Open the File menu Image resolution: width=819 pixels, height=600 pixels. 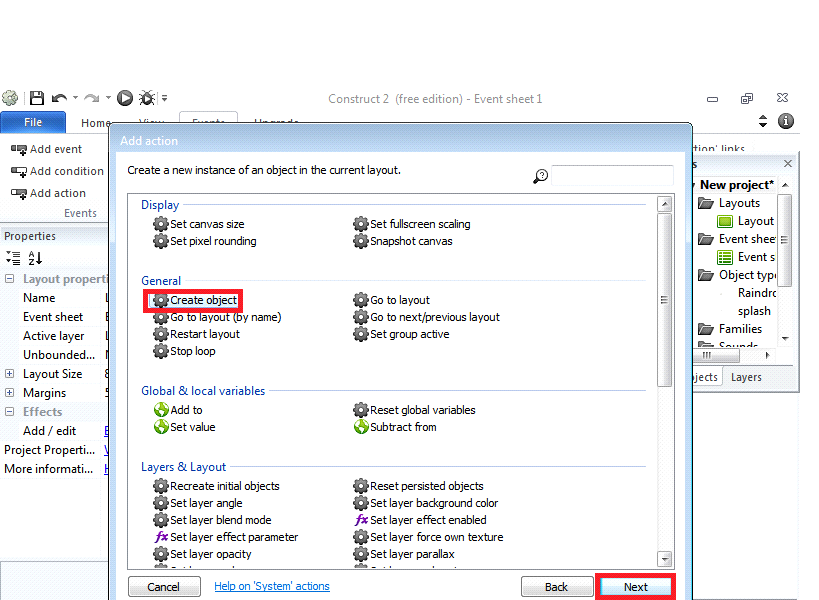coord(33,122)
